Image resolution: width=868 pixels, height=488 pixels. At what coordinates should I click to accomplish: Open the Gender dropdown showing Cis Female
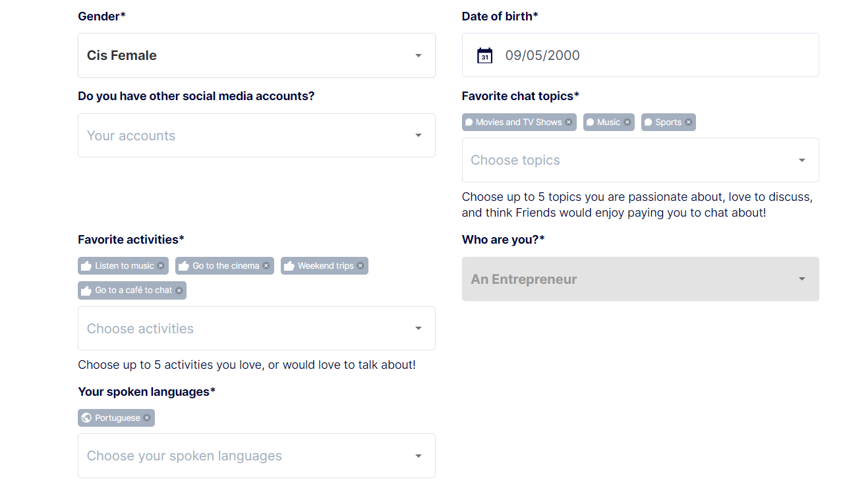tap(256, 55)
